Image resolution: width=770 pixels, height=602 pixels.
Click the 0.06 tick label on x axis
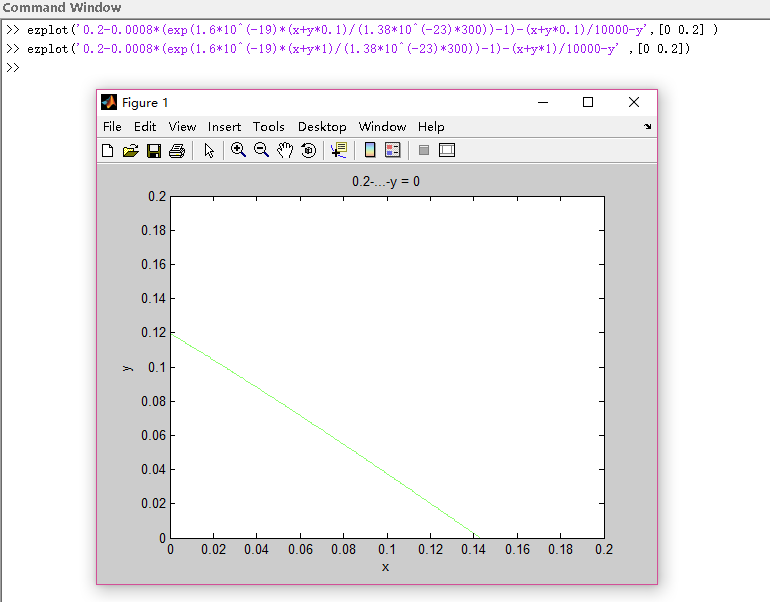tap(300, 549)
